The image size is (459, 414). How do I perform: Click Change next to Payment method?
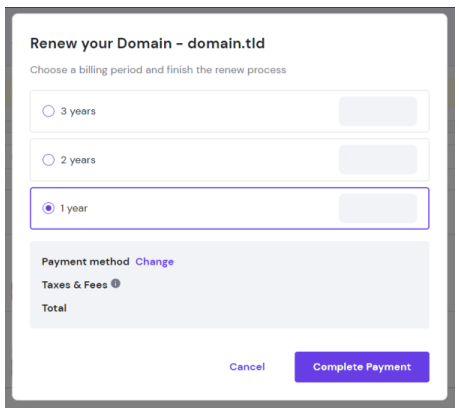coord(154,262)
